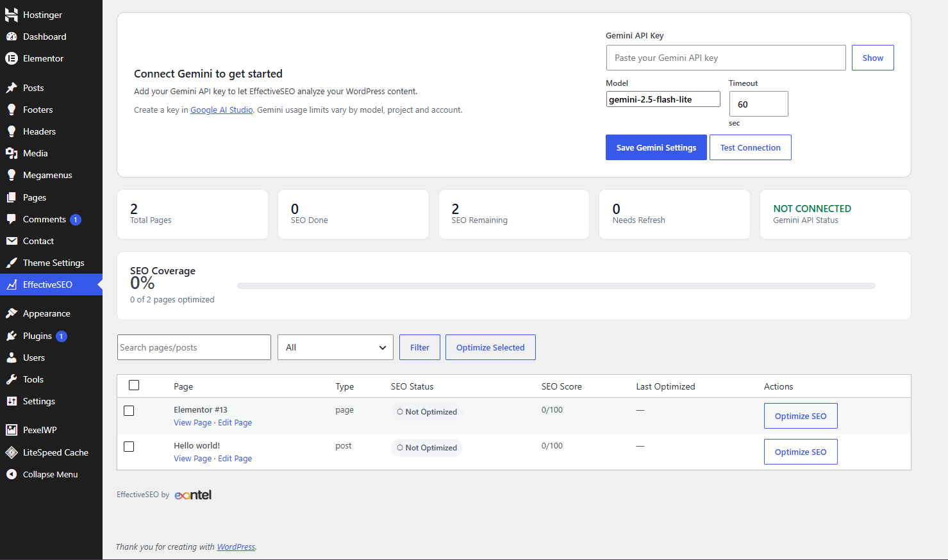Screen dimensions: 948x560
Task: Open the LiteSpeed Cache menu
Action: (x=51, y=452)
